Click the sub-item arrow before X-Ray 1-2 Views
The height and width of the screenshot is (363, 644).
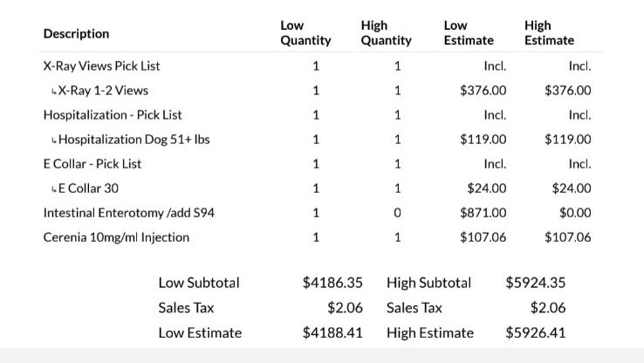[x=54, y=92]
